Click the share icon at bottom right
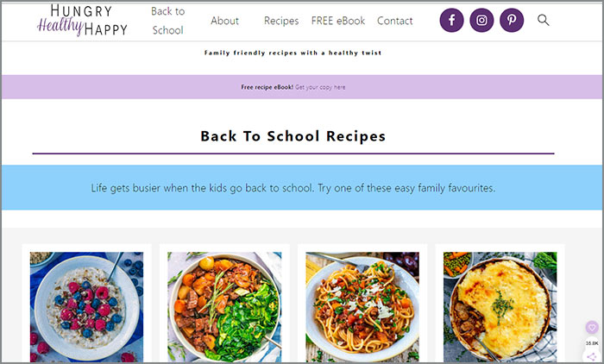 [x=592, y=357]
